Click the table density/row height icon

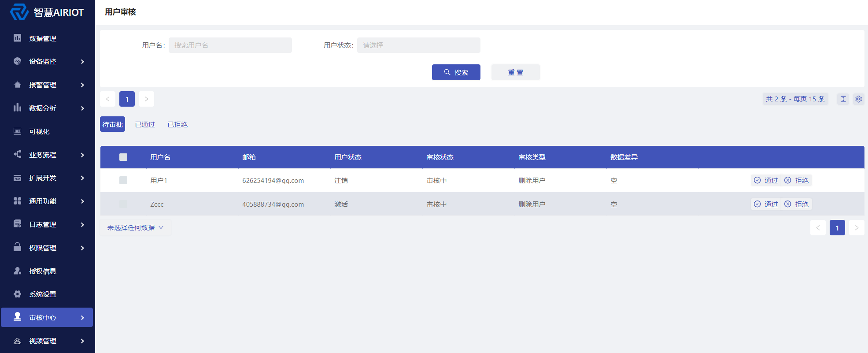pos(843,99)
